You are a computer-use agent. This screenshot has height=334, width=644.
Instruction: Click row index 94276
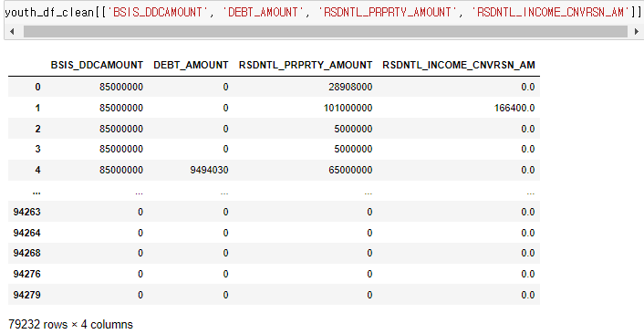pyautogui.click(x=26, y=274)
